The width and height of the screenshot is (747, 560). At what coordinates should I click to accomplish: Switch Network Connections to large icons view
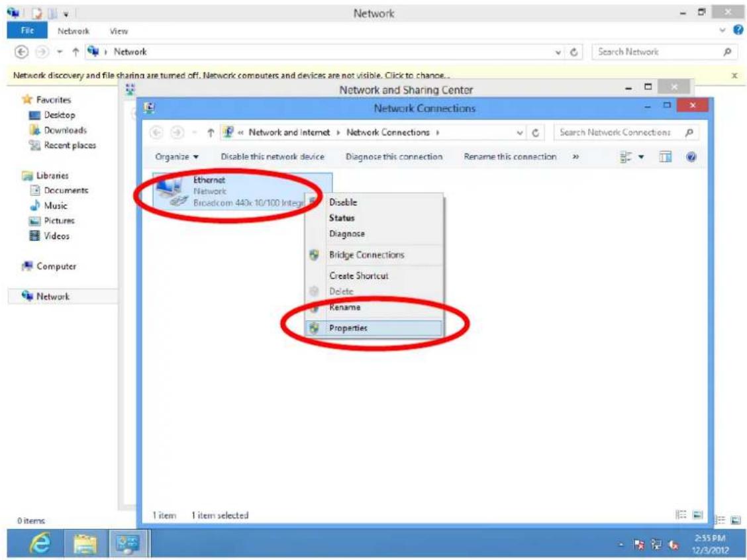698,514
